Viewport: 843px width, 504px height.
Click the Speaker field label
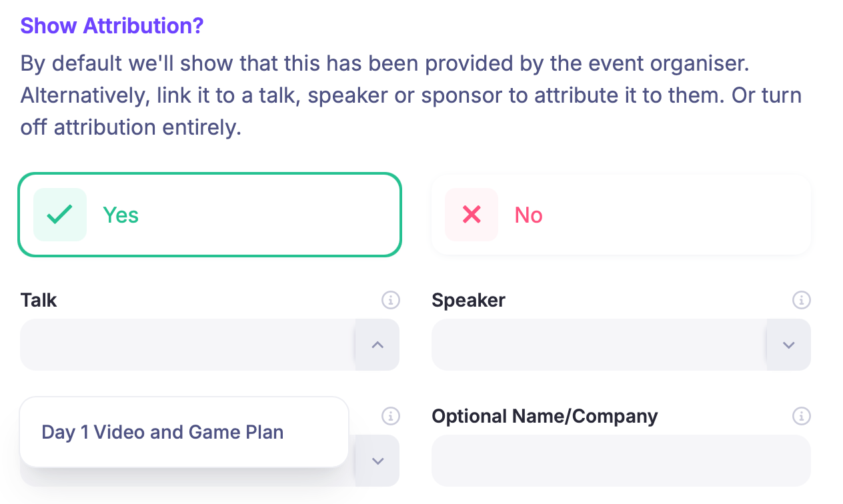coord(468,300)
